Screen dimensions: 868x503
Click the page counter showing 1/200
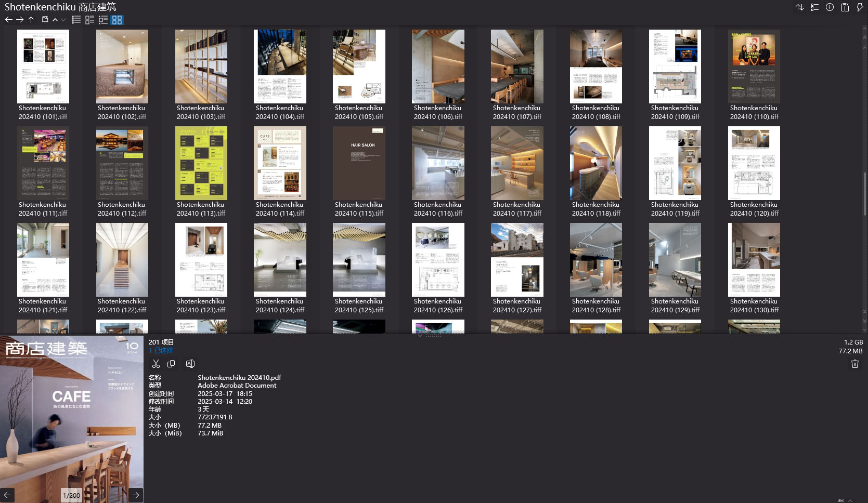[71, 495]
